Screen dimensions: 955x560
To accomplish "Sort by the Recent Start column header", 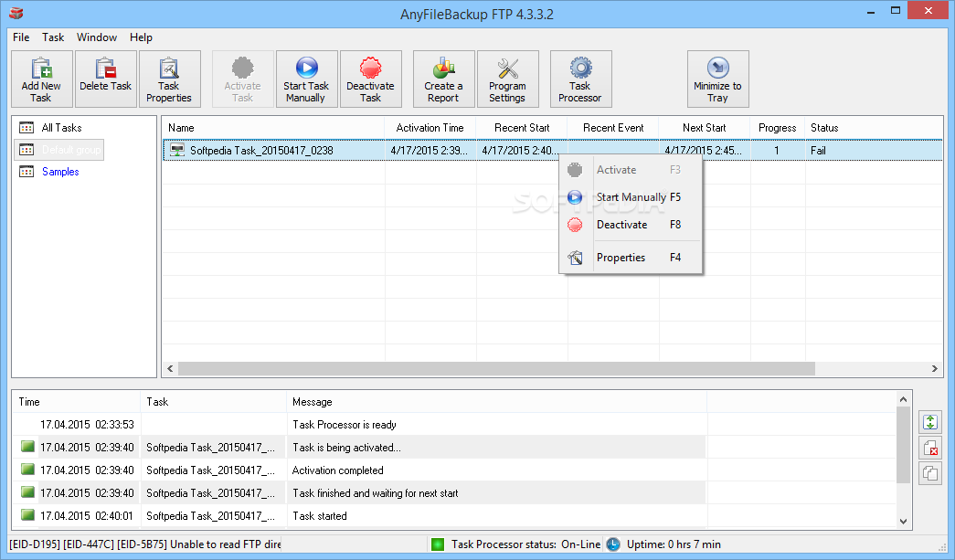I will (x=522, y=128).
